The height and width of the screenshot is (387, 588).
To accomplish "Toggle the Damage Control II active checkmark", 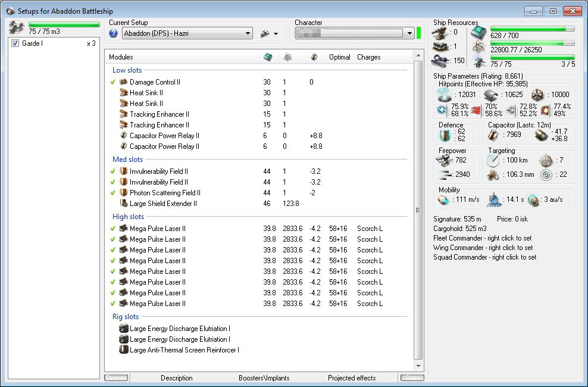I will pyautogui.click(x=113, y=82).
